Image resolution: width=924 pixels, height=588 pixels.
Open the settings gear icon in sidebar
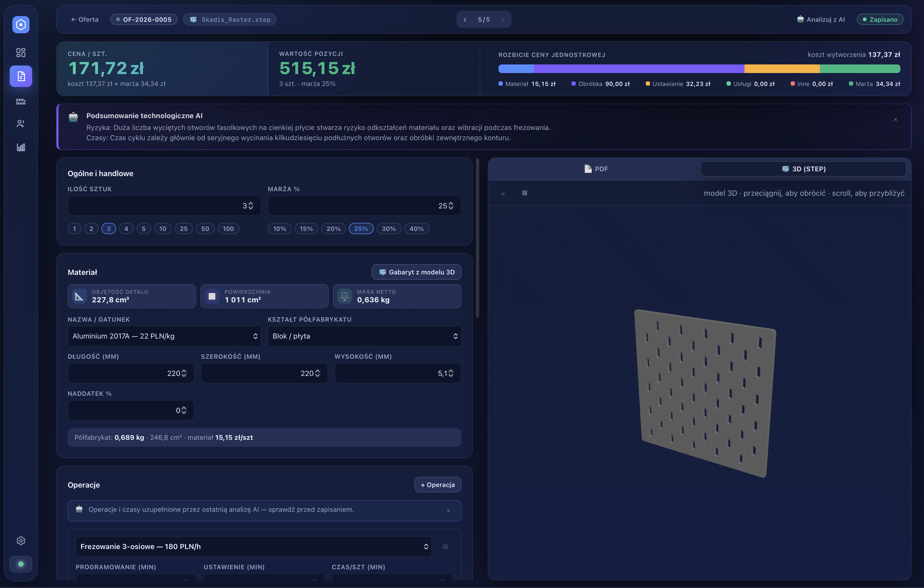[21, 541]
